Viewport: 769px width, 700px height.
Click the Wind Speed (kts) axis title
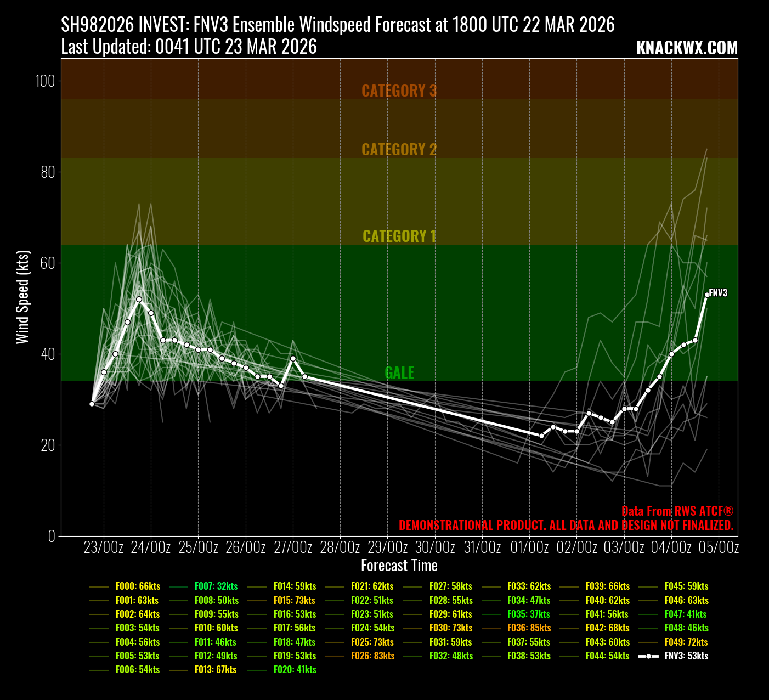tap(22, 297)
